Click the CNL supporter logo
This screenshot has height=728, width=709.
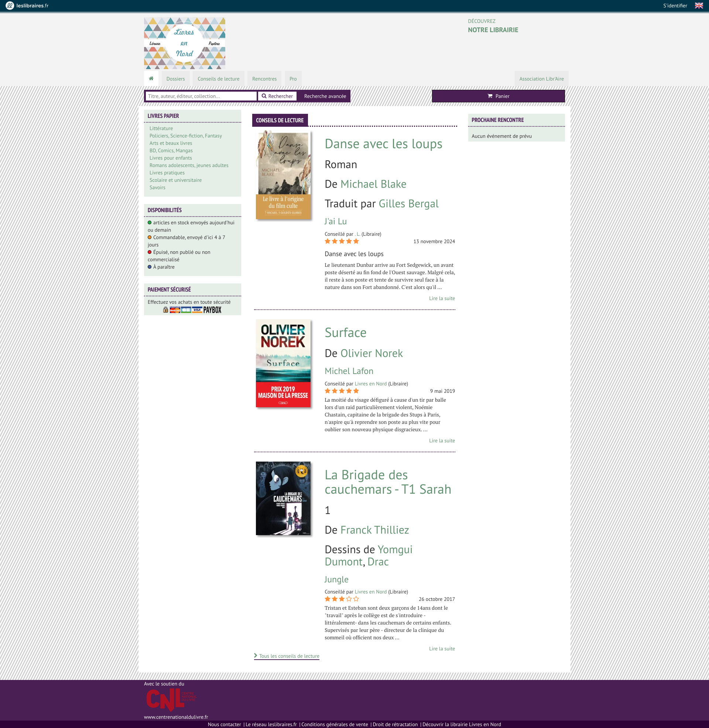pos(171,700)
